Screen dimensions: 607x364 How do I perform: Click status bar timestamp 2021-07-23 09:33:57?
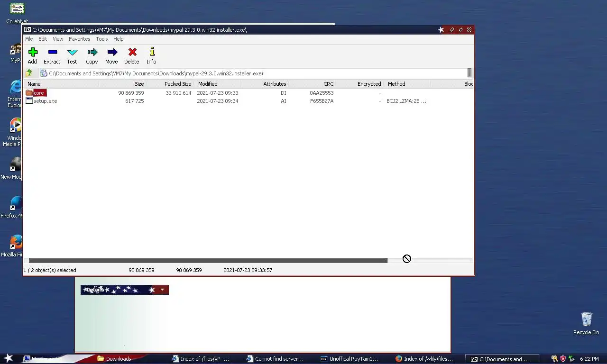click(248, 270)
